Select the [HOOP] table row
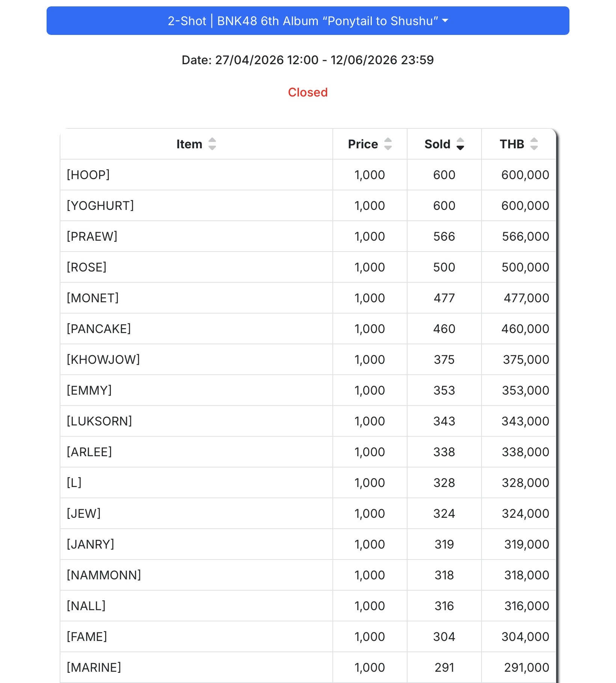Screen dimensions: 616x683 coord(308,175)
